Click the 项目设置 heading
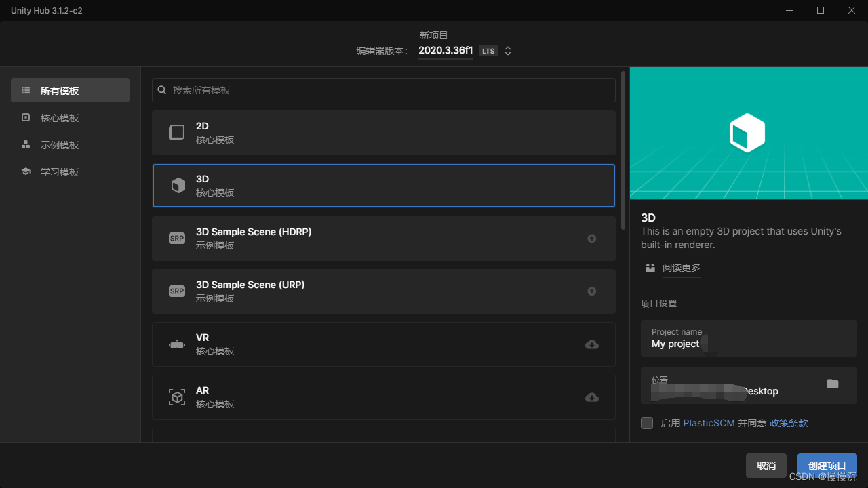This screenshot has width=868, height=488. coord(659,304)
